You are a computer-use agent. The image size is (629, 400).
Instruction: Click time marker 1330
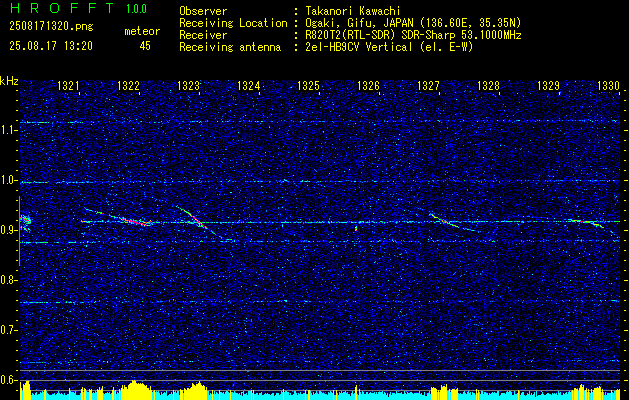point(609,85)
